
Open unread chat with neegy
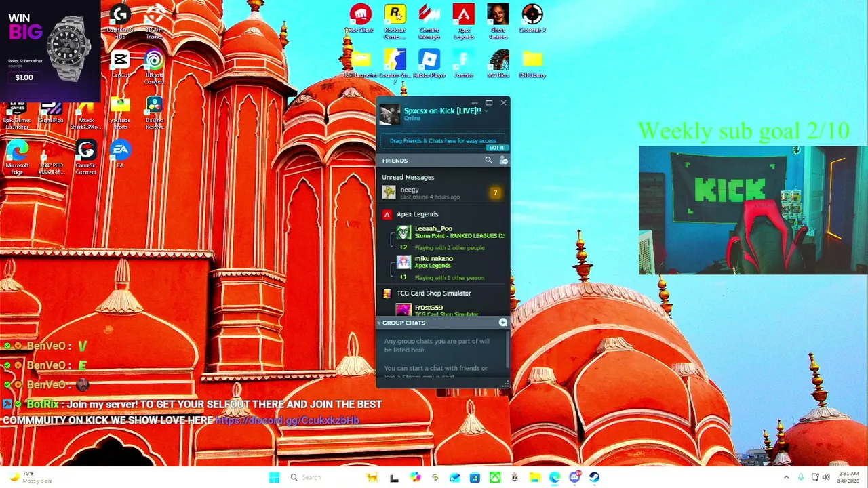(x=442, y=193)
